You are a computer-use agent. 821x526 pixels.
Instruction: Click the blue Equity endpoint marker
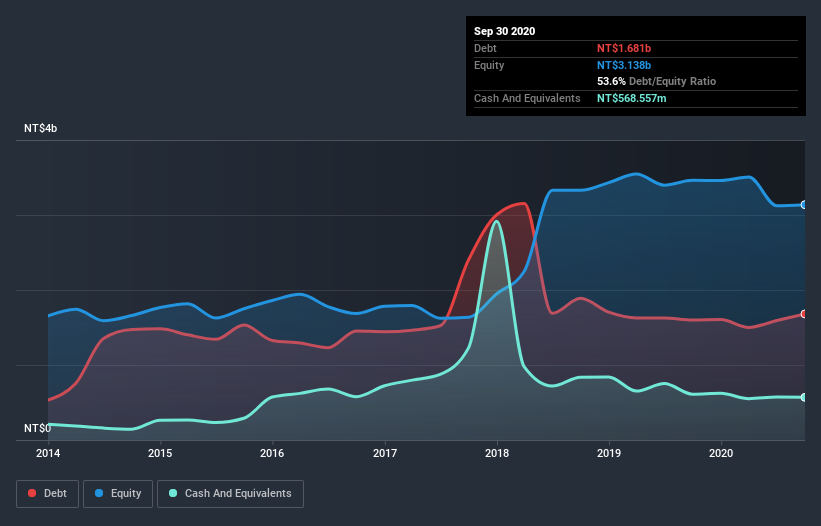804,205
